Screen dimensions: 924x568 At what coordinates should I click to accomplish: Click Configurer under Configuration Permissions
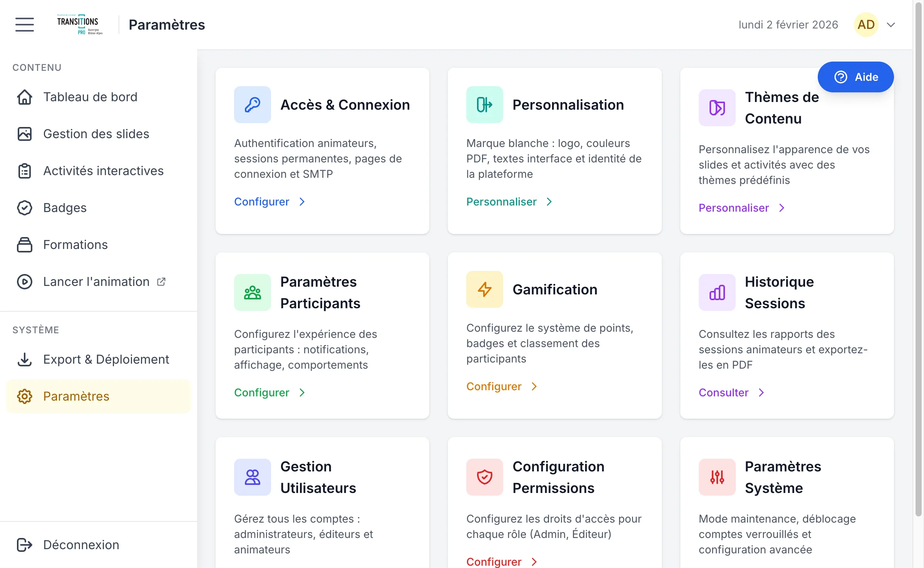494,562
